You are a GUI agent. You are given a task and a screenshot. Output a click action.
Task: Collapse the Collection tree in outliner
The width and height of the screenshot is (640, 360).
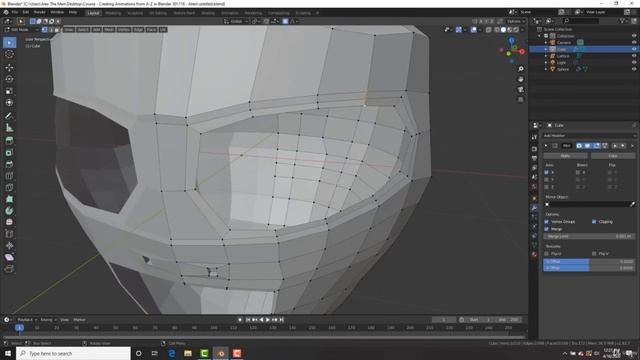pyautogui.click(x=540, y=36)
